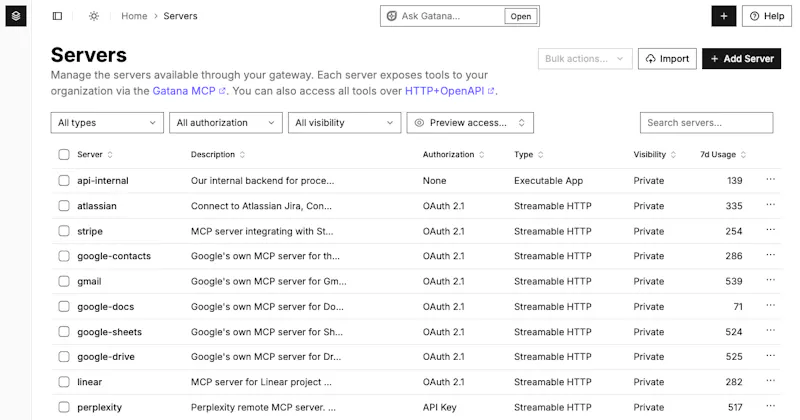This screenshot has height=420, width=800.
Task: Open the google-docs server name
Action: pyautogui.click(x=106, y=307)
